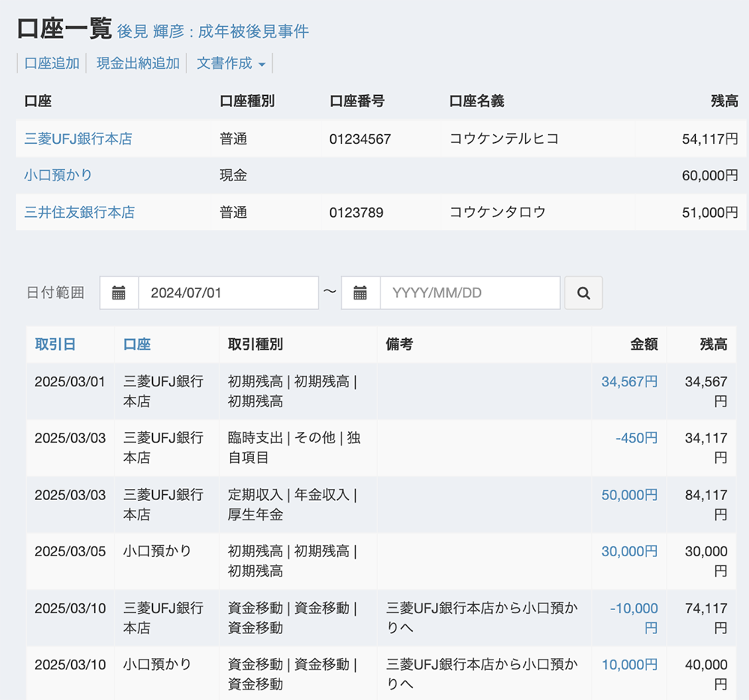Viewport: 749px width, 700px height.
Task: Sort transactions by 取引日 column header
Action: click(55, 344)
